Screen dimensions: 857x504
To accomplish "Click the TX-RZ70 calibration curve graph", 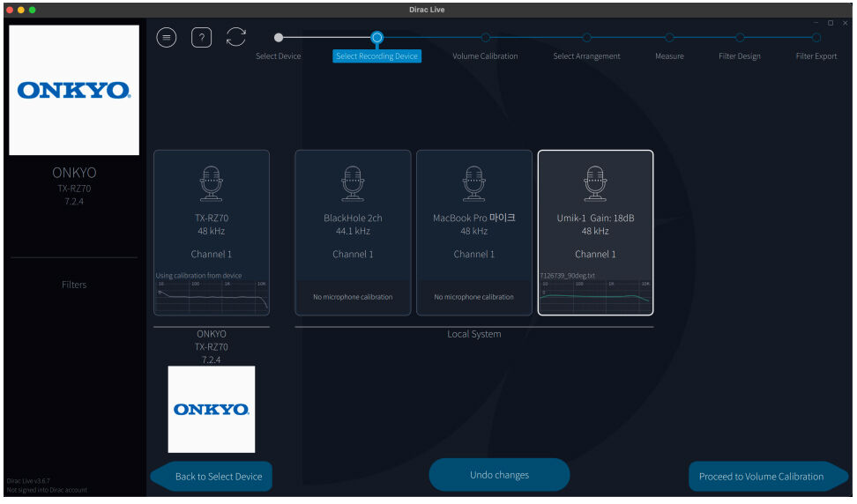I will tap(212, 297).
